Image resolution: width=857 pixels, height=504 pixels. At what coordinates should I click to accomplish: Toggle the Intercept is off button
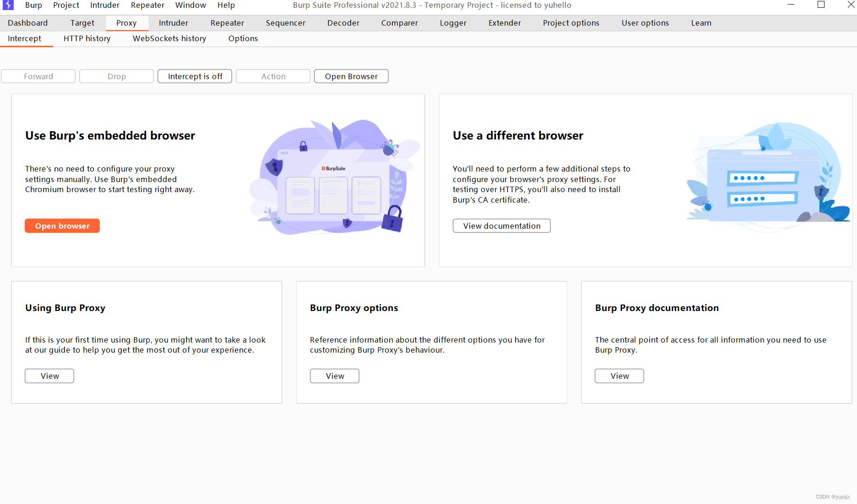[195, 76]
